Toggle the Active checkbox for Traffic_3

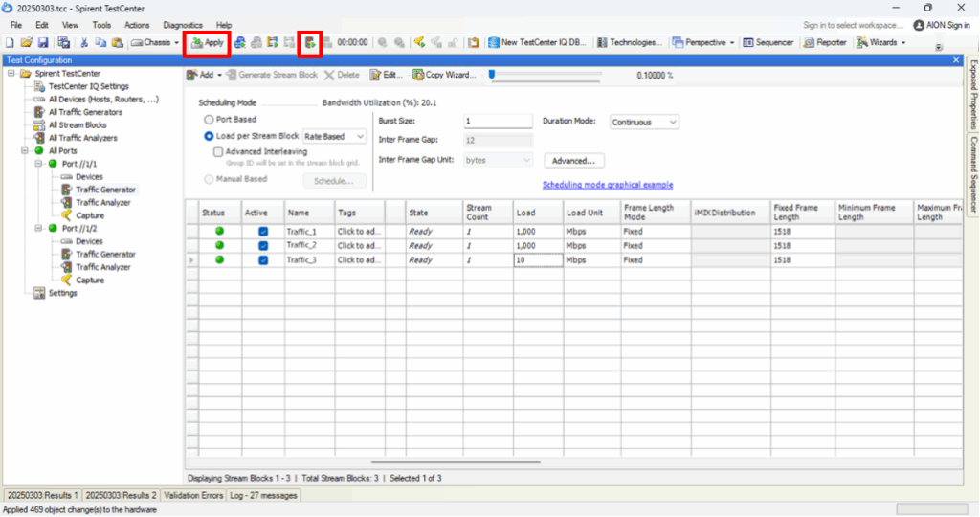[263, 260]
